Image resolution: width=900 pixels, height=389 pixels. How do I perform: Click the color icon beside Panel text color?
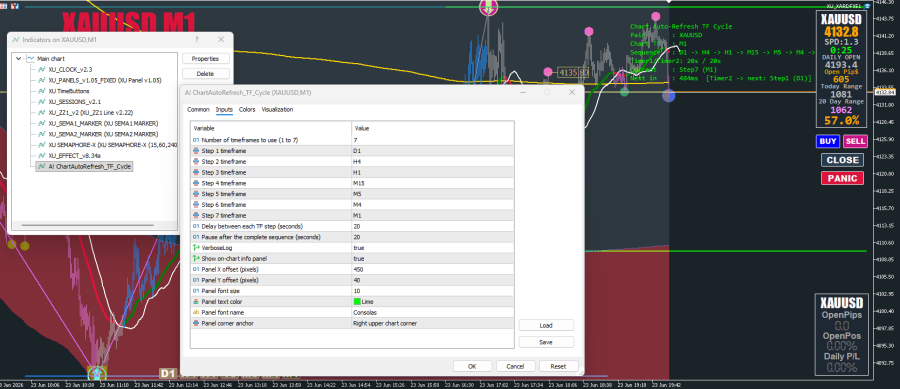coord(196,301)
